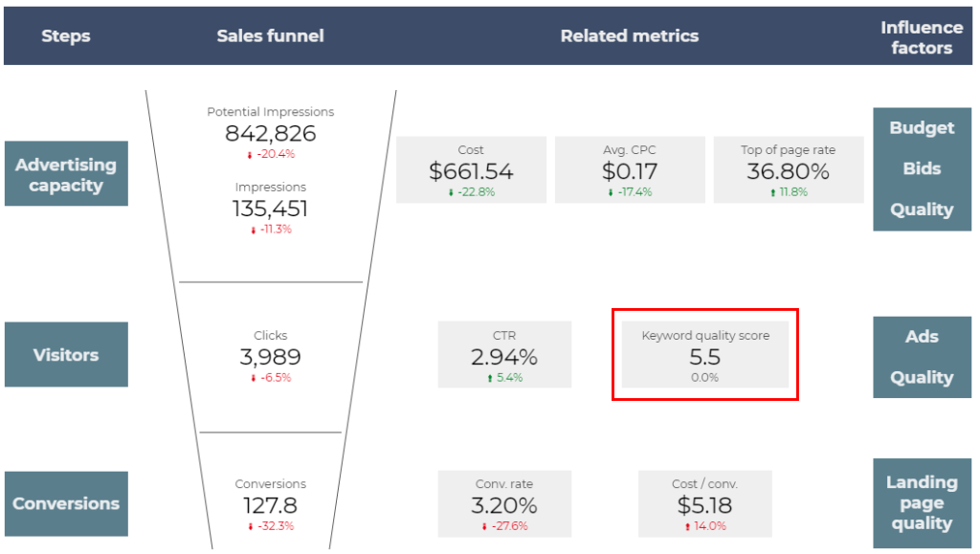980x554 pixels.
Task: Select the red up arrow beside Cost / conv. 14.0%
Action: (x=686, y=525)
